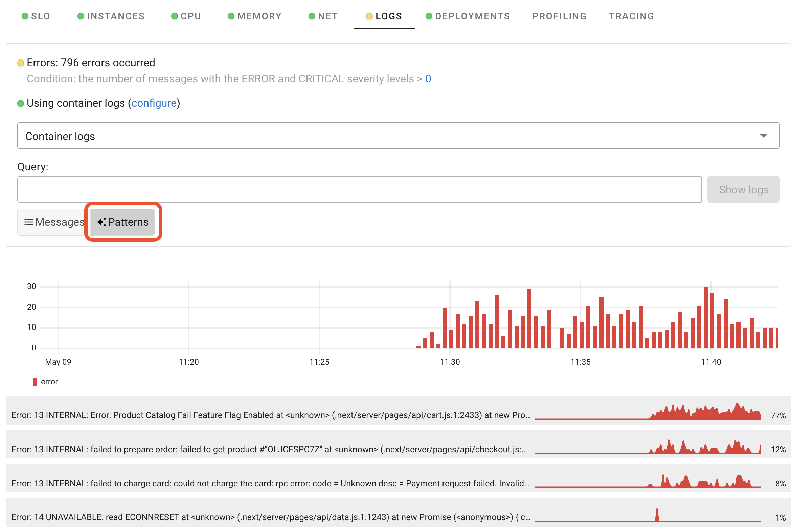Click the Messages list icon
795x532 pixels.
[x=28, y=222]
